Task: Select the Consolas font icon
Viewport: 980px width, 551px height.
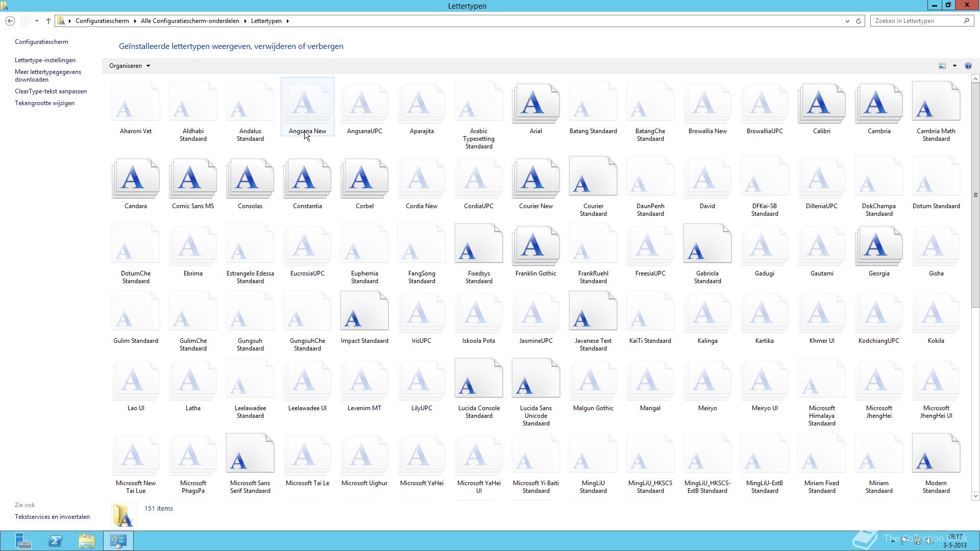Action: [250, 179]
